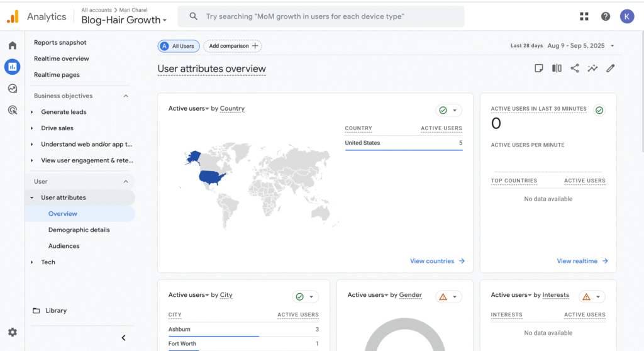Open Realtime overview
Image resolution: width=644 pixels, height=351 pixels.
pyautogui.click(x=61, y=58)
